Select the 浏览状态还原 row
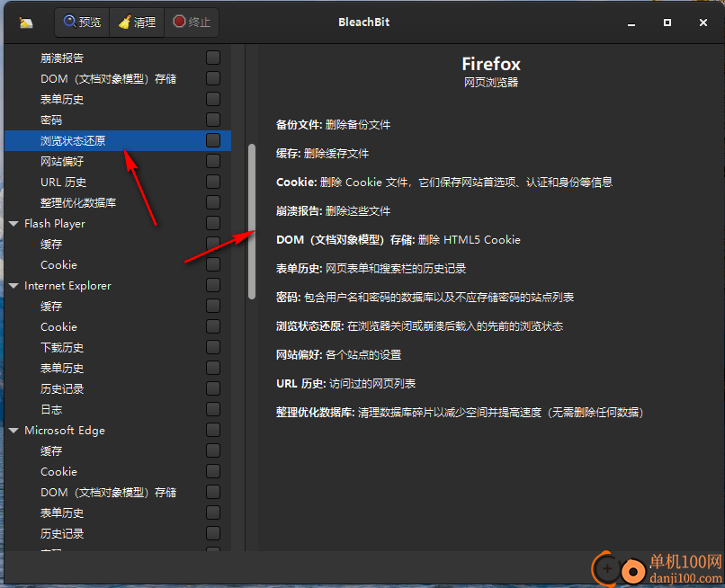 click(118, 140)
